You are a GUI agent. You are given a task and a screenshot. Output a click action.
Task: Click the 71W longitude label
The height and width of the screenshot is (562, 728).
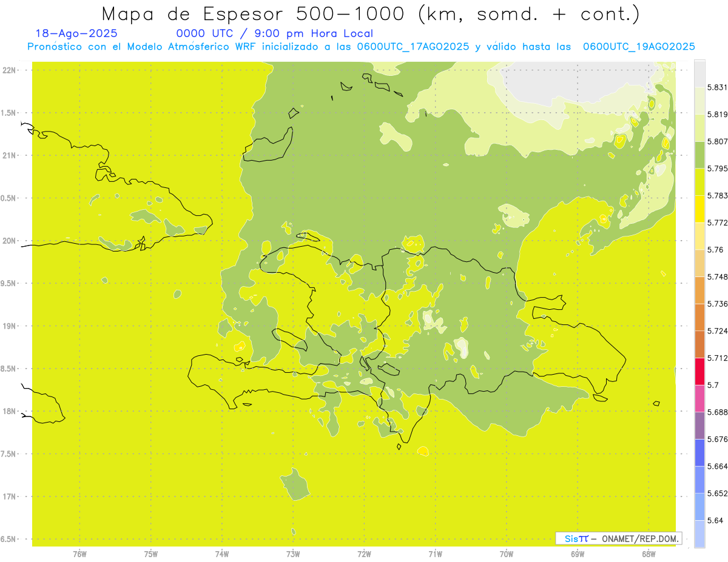pos(435,554)
